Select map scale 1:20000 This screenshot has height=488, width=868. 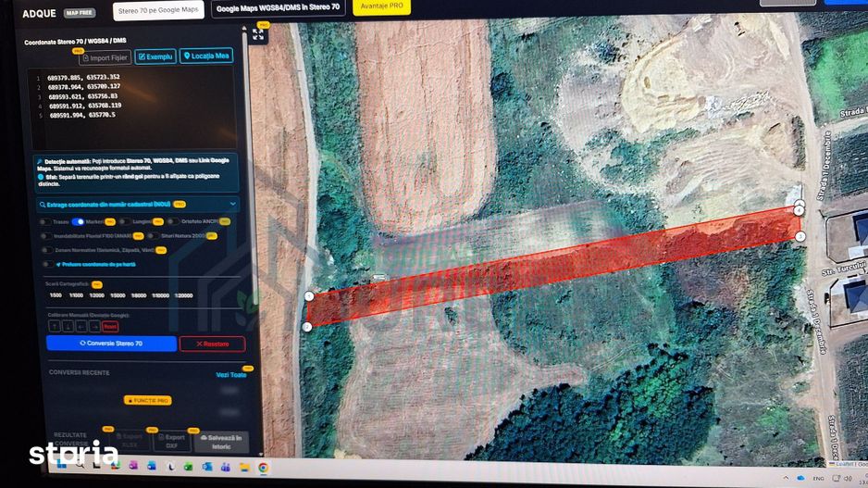click(183, 295)
